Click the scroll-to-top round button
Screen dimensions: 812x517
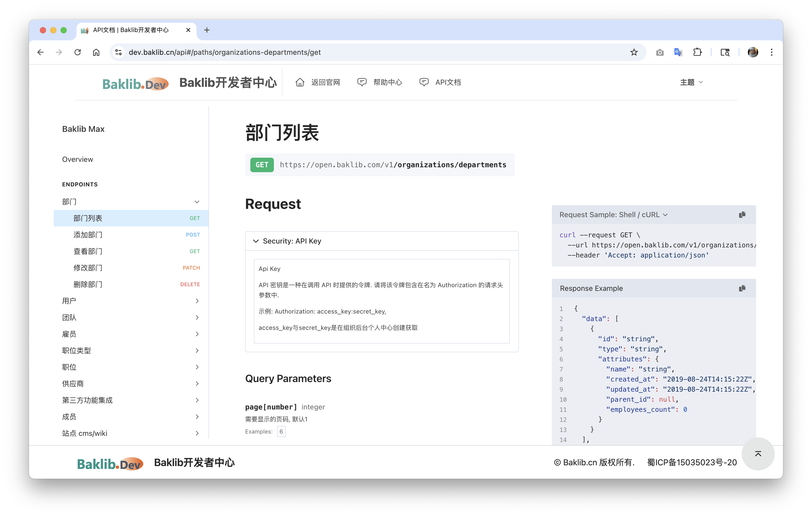758,454
